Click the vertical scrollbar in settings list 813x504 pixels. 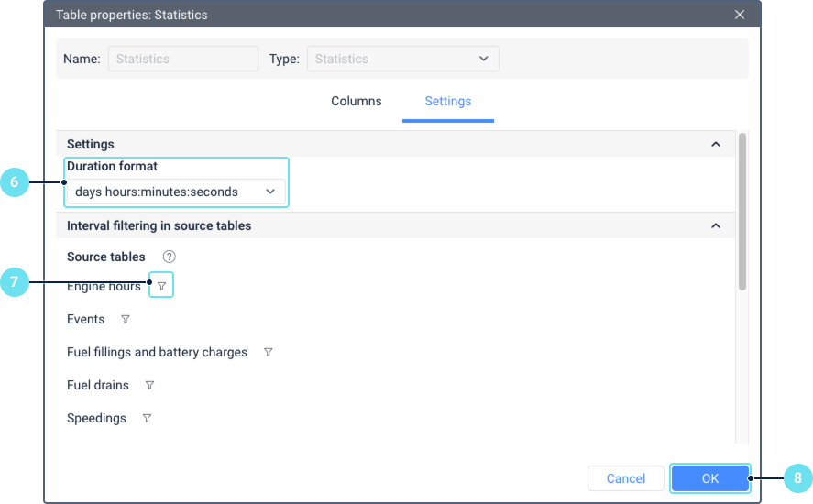pos(742,211)
